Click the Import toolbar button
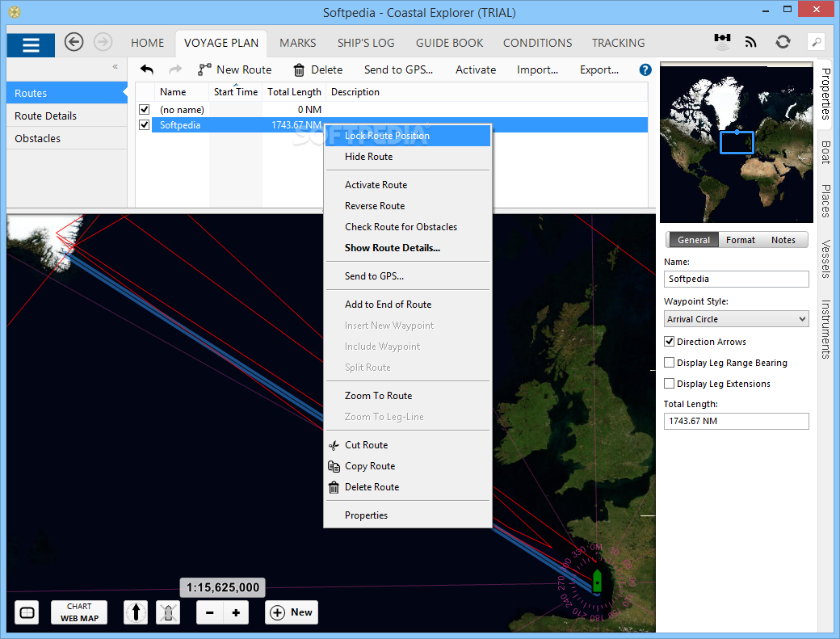840x639 pixels. click(537, 69)
